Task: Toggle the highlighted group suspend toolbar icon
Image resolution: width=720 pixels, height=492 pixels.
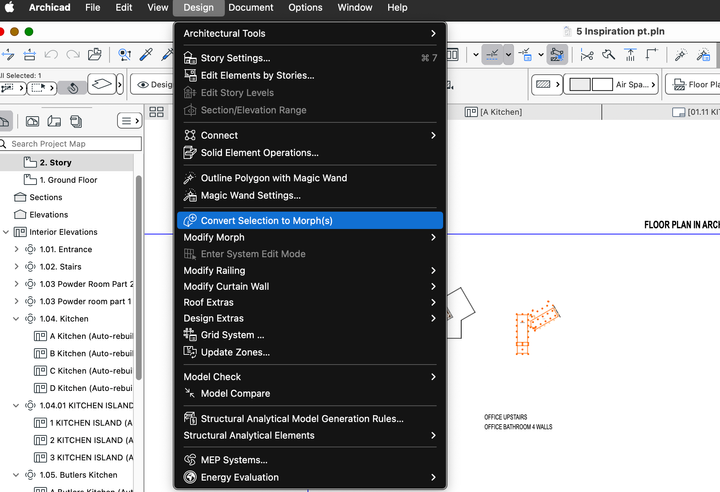Action: coord(557,55)
